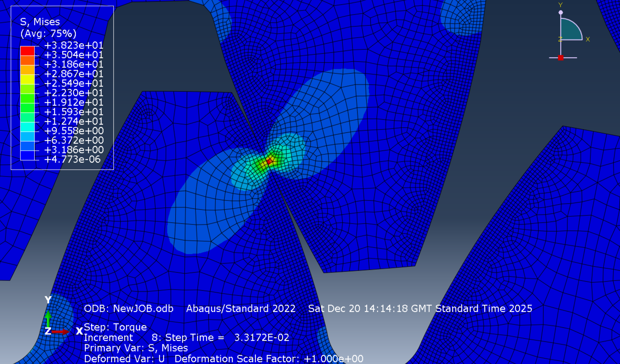
Task: Click the 'Deformation Scale Factor: +1.000e+00' text
Action: (x=269, y=359)
